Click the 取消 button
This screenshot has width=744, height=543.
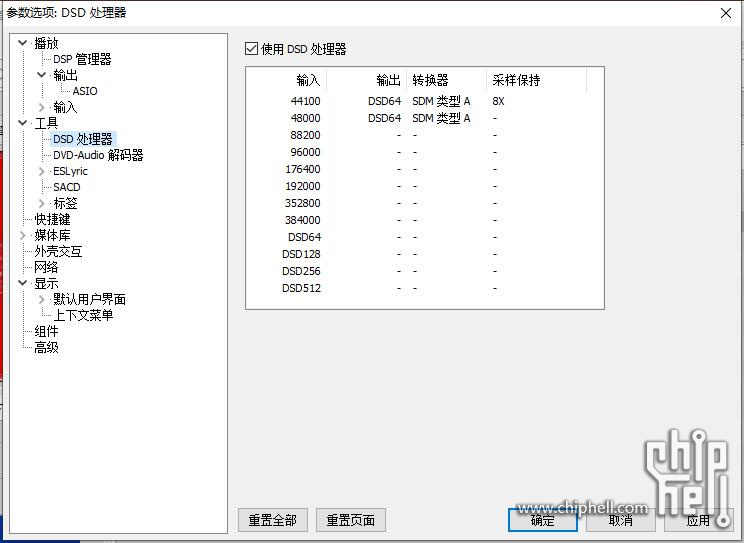[x=621, y=520]
